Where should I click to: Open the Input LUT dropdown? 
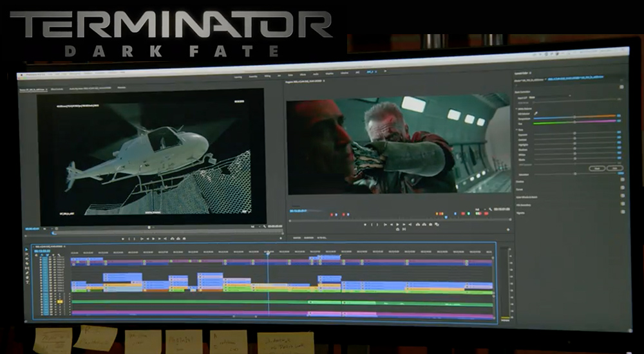[550, 97]
